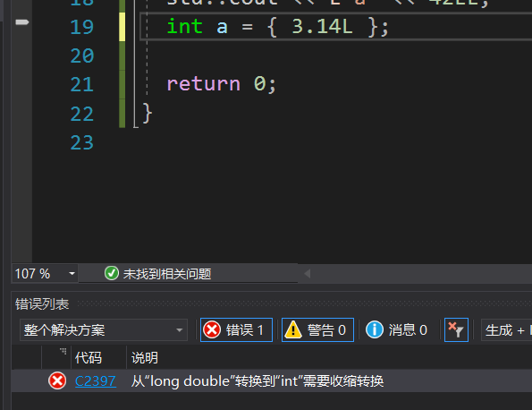Click the closing brace on line 22
This screenshot has height=410, width=532.
click(x=148, y=114)
